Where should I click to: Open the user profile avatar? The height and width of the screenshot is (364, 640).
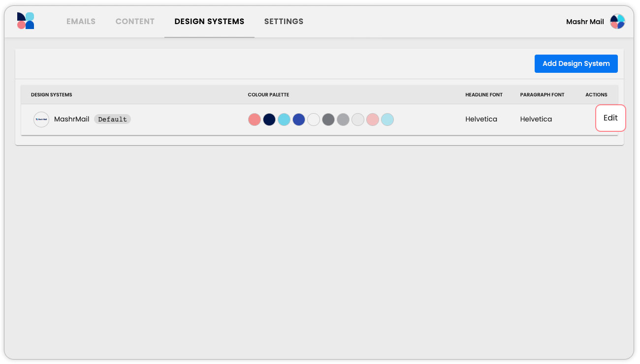(x=617, y=22)
